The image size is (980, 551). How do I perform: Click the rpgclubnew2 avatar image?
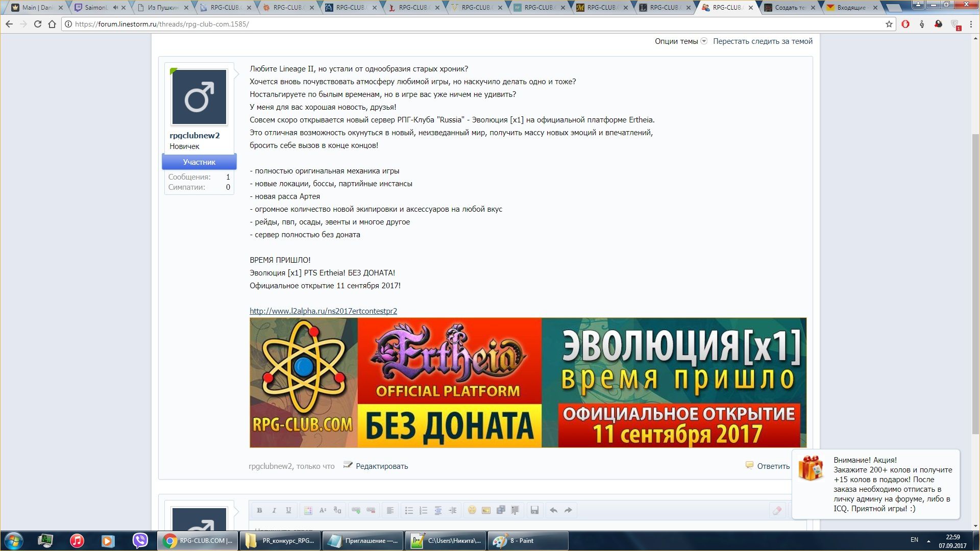[199, 97]
